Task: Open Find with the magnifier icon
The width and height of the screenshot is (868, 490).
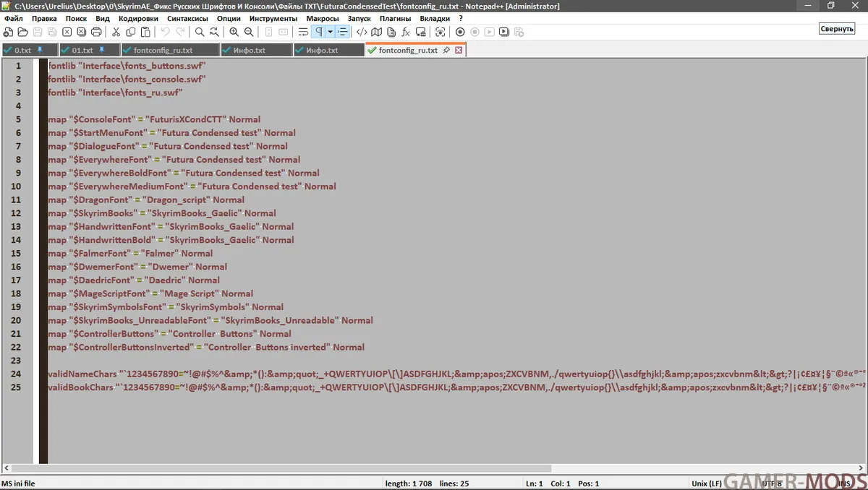Action: point(200,33)
